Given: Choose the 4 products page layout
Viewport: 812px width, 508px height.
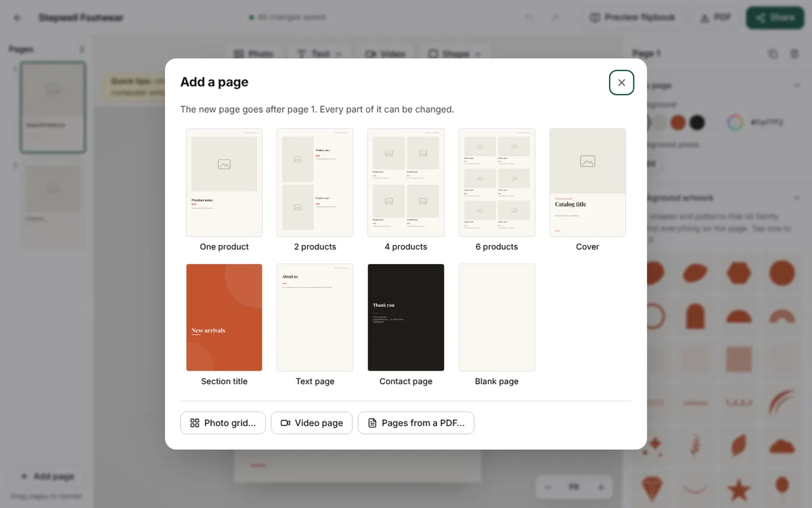Looking at the screenshot, I should coord(406,182).
